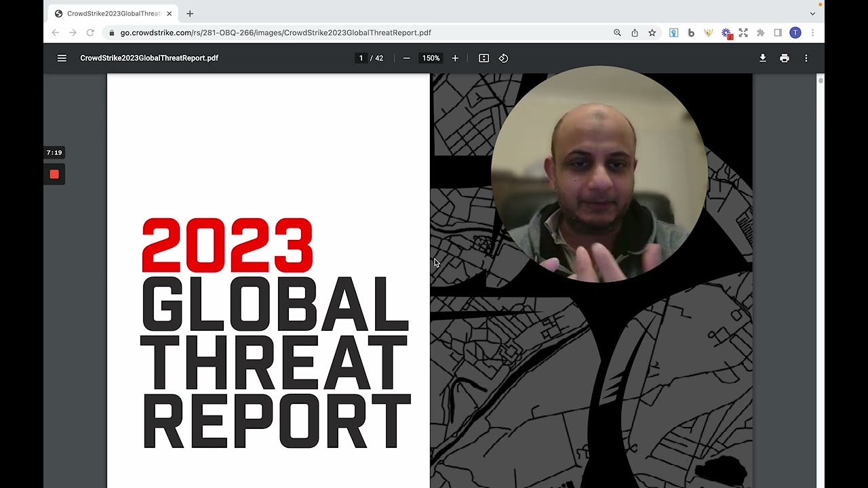Rotate the PDF counterclockwise
The width and height of the screenshot is (868, 488).
(x=503, y=58)
